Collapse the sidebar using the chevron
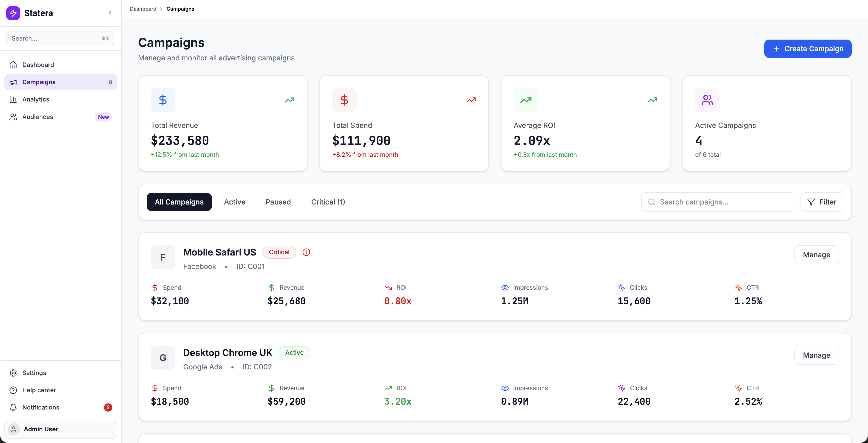 (110, 13)
